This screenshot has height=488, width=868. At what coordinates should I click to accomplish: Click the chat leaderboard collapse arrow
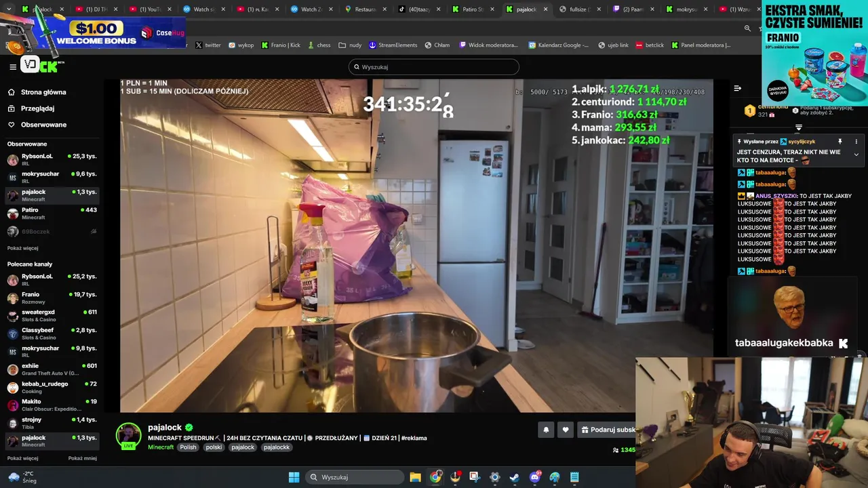[x=798, y=127]
